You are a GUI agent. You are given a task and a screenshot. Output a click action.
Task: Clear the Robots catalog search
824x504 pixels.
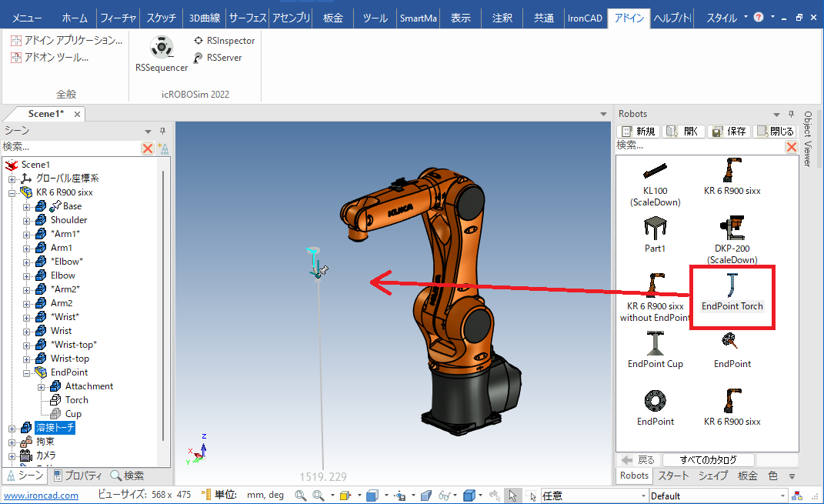791,146
